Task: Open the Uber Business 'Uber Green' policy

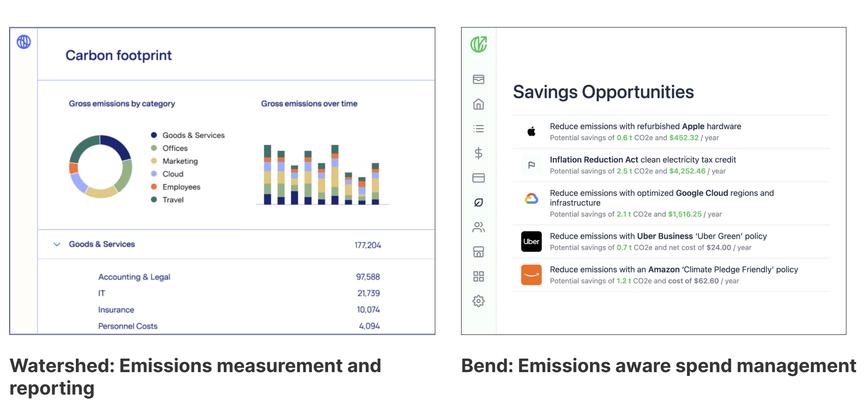Action: [x=658, y=236]
